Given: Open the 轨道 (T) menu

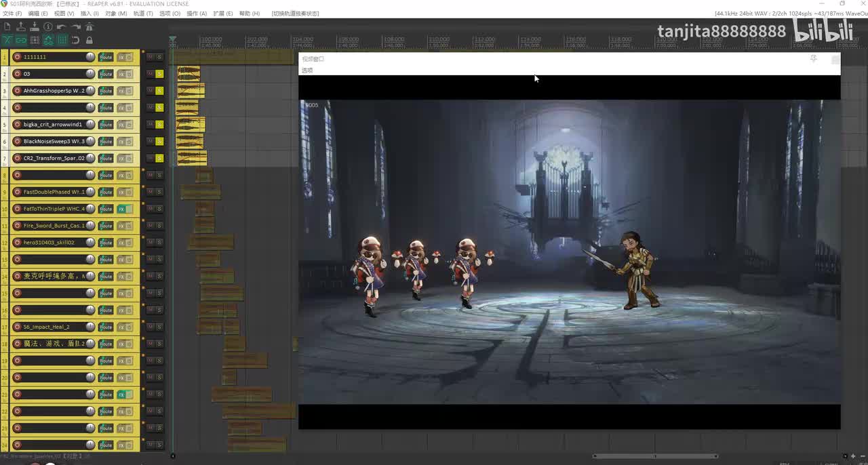Looking at the screenshot, I should [143, 14].
